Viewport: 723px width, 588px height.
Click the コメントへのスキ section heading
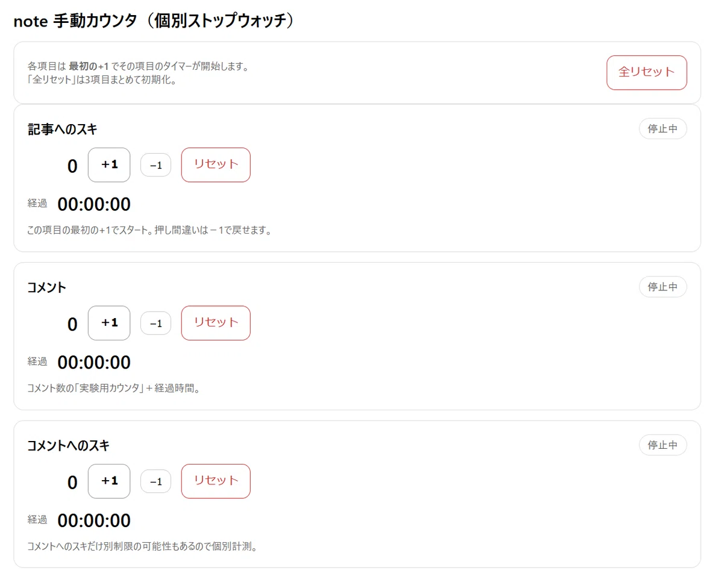(69, 445)
